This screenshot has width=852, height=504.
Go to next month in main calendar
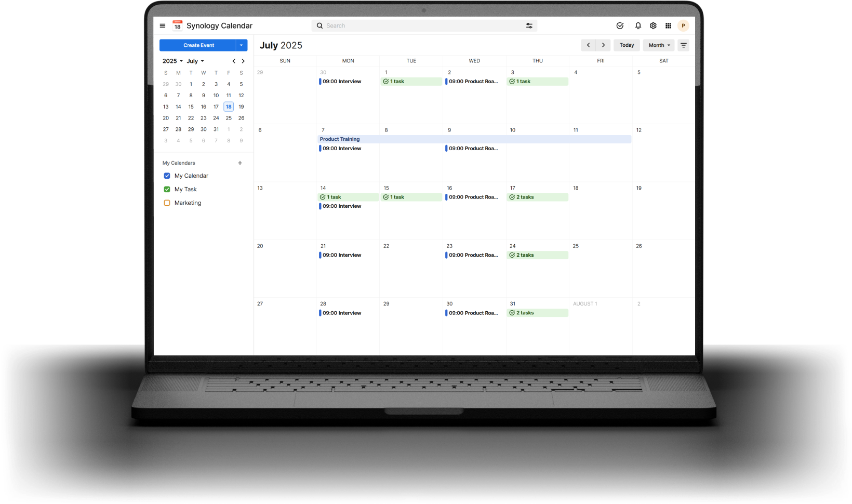[x=603, y=45]
